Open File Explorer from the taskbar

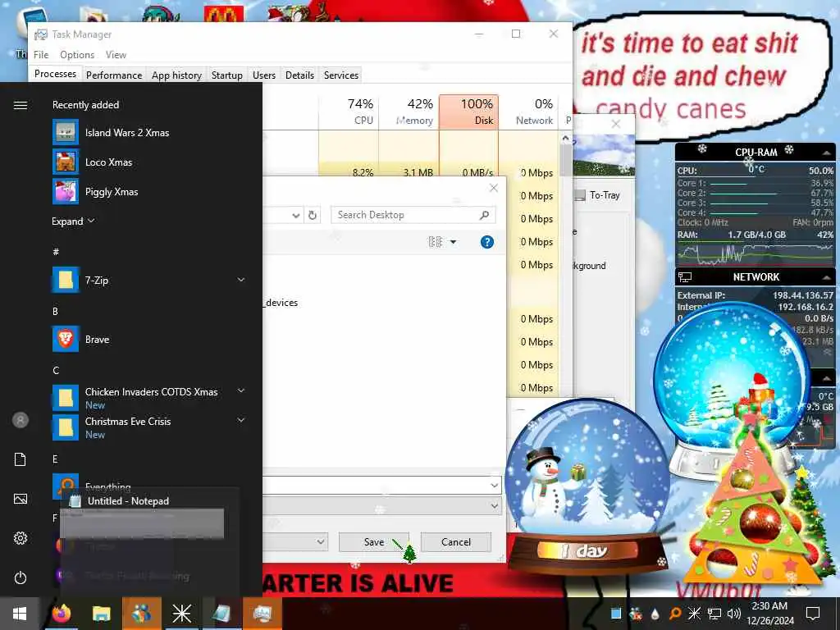tap(101, 614)
